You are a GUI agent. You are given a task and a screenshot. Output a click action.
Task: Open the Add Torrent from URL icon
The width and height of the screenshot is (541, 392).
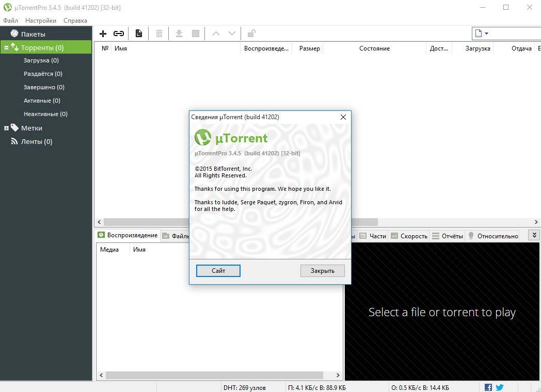pyautogui.click(x=119, y=33)
